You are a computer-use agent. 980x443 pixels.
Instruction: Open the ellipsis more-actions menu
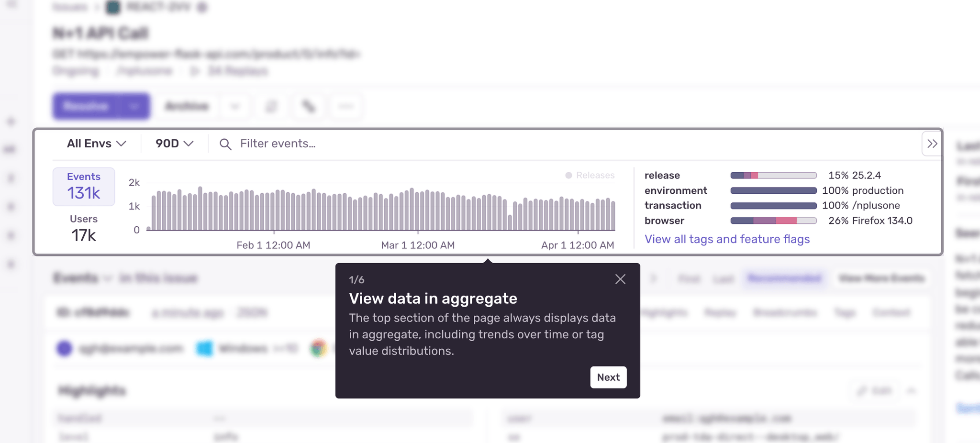(346, 106)
